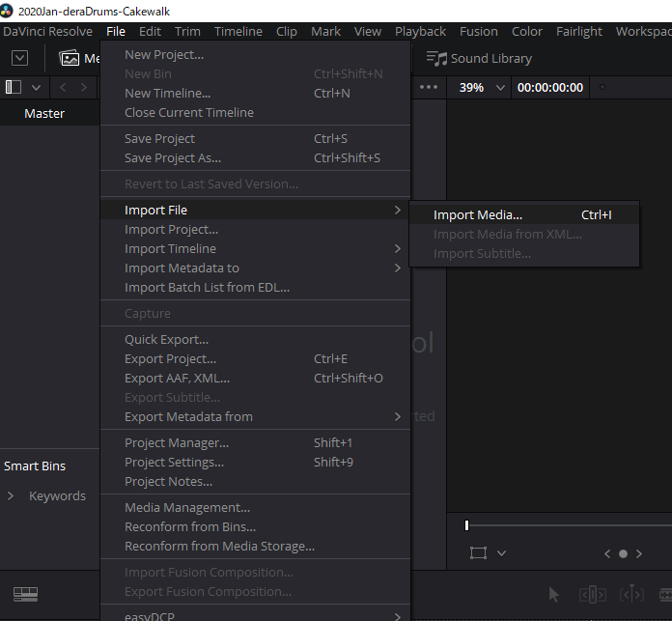Image resolution: width=672 pixels, height=621 pixels.
Task: Open the Mark menu
Action: tap(325, 31)
